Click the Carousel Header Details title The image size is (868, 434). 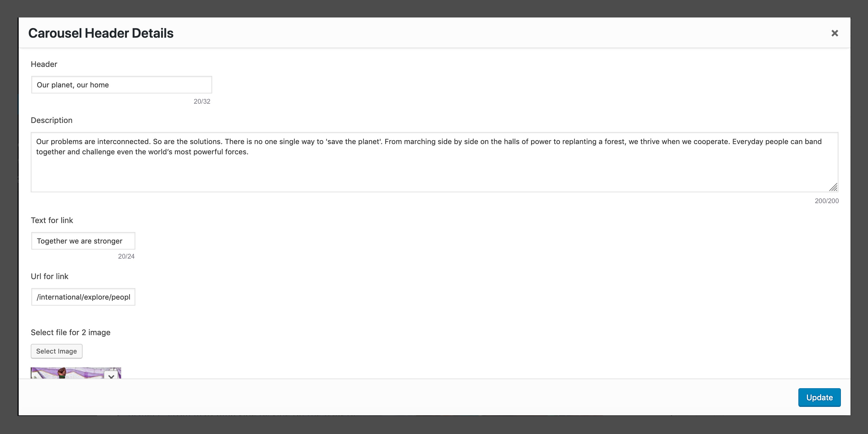pyautogui.click(x=101, y=33)
